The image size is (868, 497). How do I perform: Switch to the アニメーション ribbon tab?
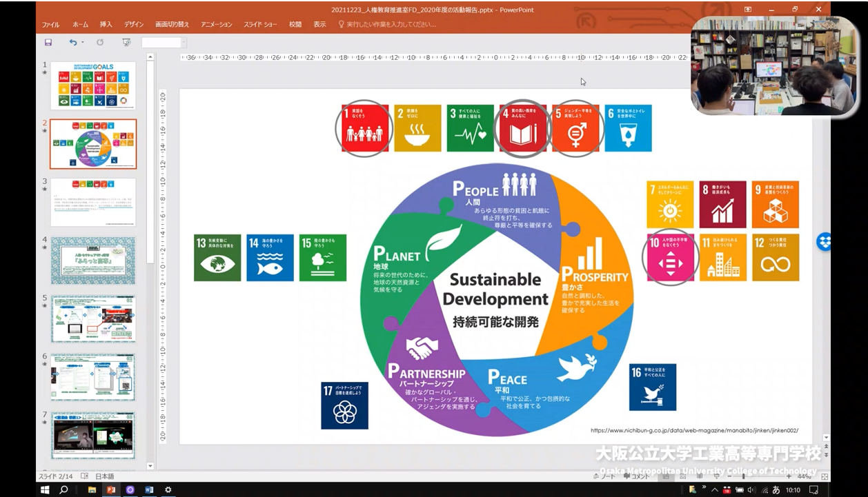pyautogui.click(x=216, y=24)
